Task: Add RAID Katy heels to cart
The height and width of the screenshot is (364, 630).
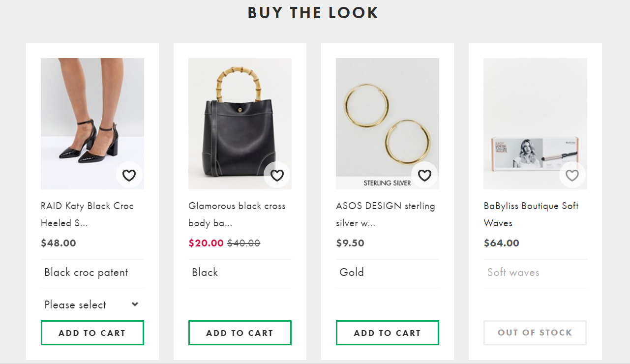Action: click(92, 333)
